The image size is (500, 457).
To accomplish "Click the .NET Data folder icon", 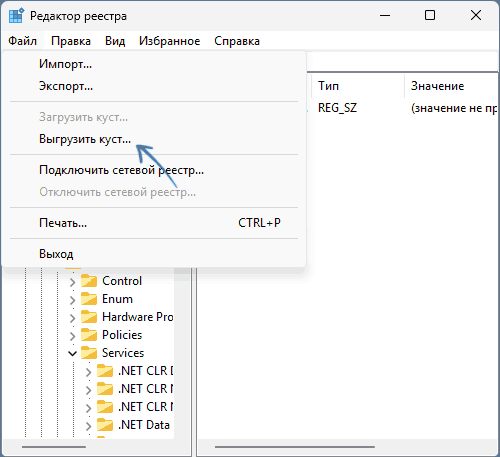I will click(105, 425).
